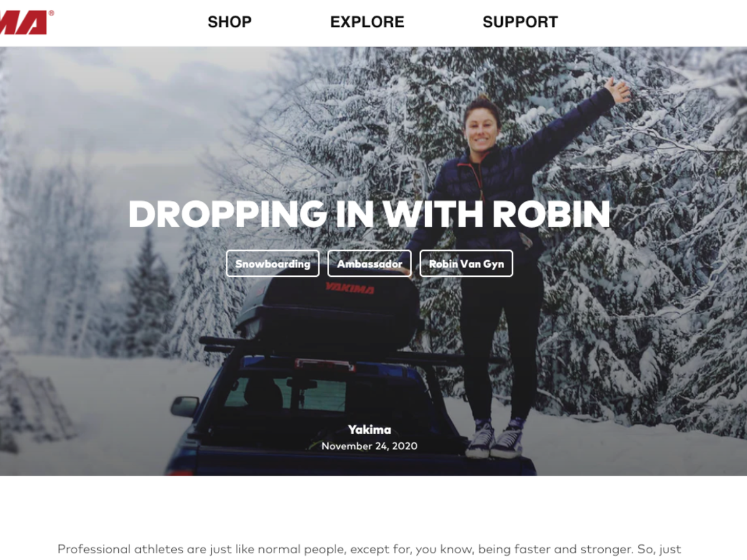Click the truck's side mirror
Viewport: 747px width, 560px height.
[x=185, y=406]
